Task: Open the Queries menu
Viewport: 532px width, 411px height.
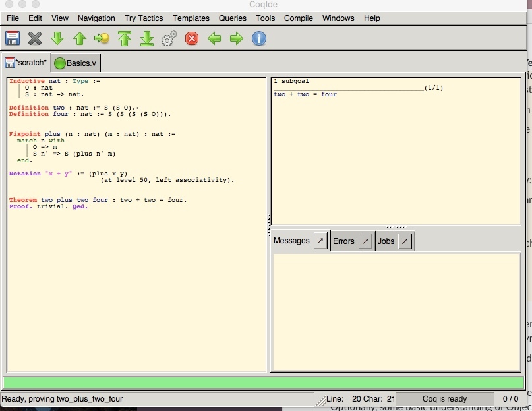Action: [x=233, y=18]
